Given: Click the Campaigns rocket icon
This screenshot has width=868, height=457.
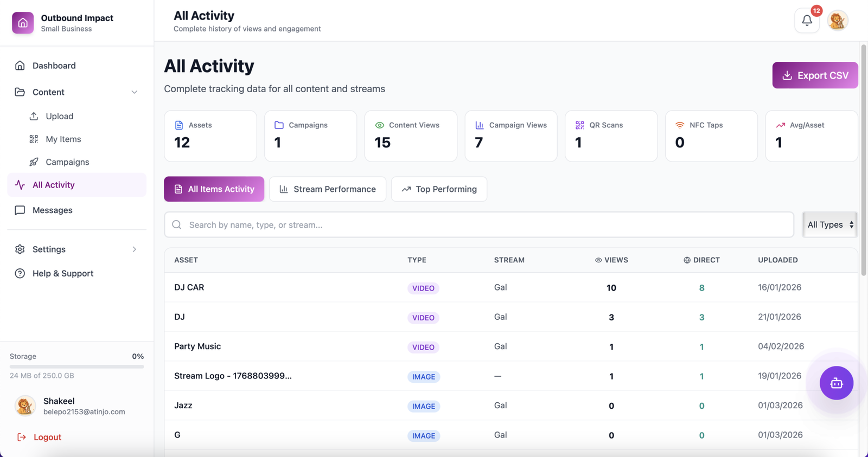Looking at the screenshot, I should [x=34, y=162].
